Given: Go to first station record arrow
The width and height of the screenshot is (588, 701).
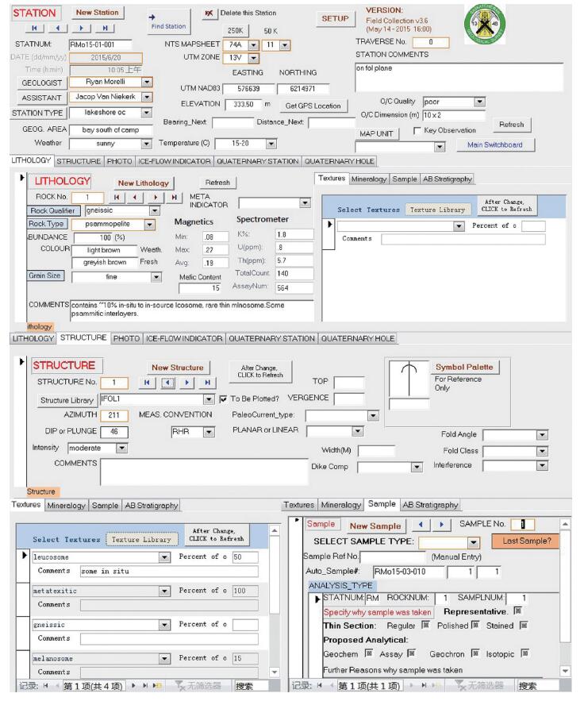Looking at the screenshot, I should 34,28.
